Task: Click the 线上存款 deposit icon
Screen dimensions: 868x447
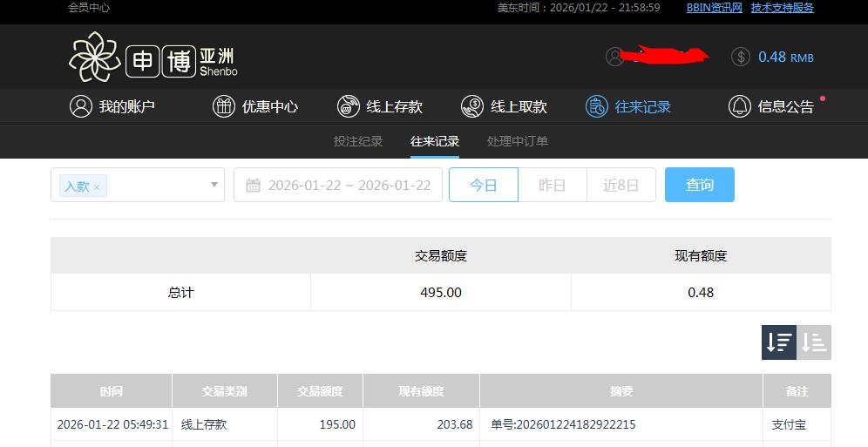Action: (x=349, y=106)
